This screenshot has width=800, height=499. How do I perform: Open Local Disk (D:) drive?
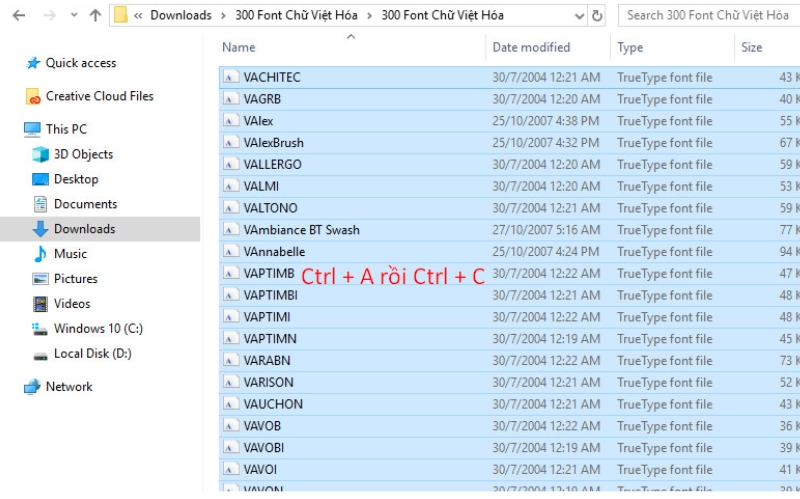[93, 354]
